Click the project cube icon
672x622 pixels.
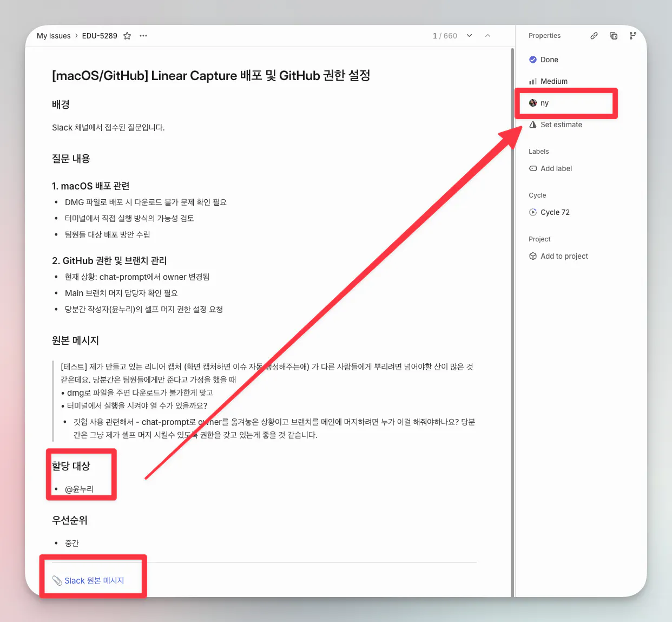click(x=533, y=256)
